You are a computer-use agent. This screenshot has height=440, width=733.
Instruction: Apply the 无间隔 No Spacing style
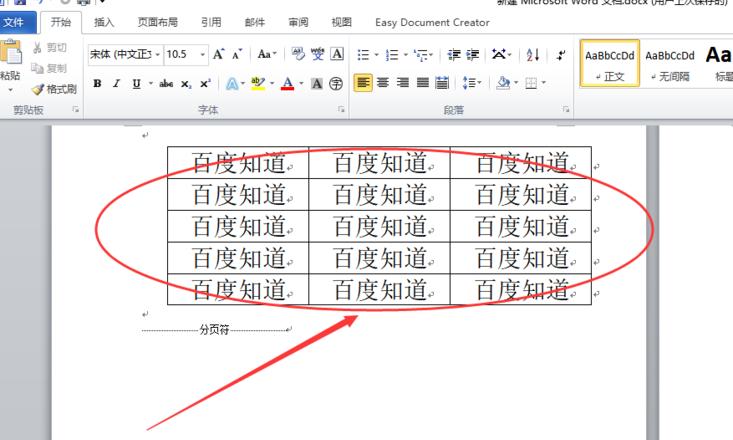(x=670, y=64)
